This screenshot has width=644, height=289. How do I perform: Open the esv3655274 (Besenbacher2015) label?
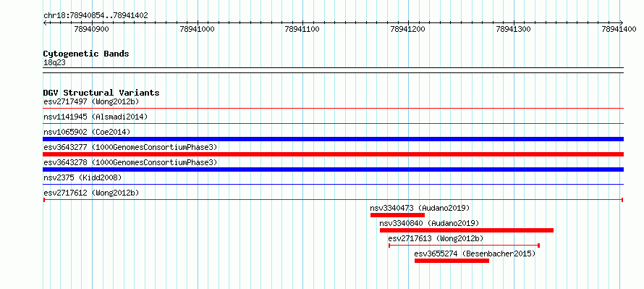coord(475,254)
